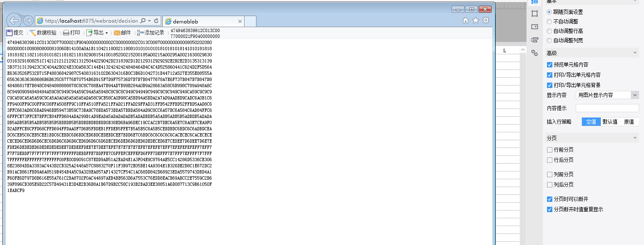Click the last hex line 1EABCF9
The height and width of the screenshot is (245, 644).
16,190
